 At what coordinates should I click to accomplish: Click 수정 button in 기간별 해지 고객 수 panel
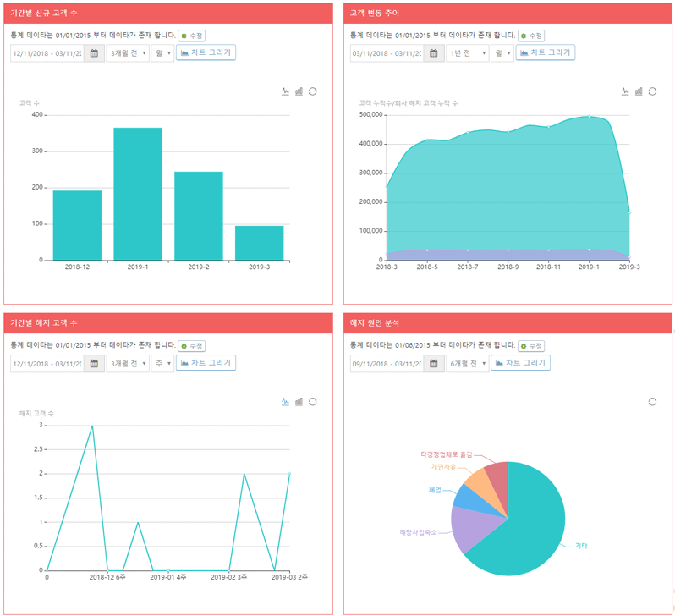[x=191, y=346]
